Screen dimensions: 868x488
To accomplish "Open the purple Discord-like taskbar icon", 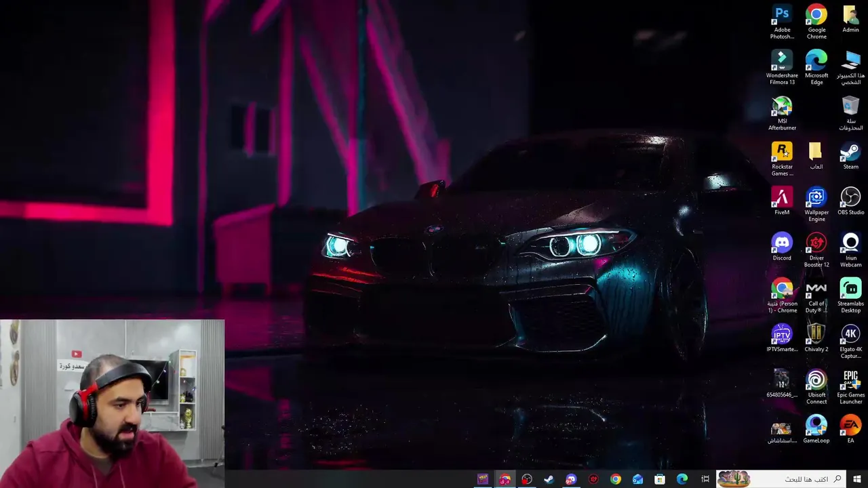I will pos(571,479).
